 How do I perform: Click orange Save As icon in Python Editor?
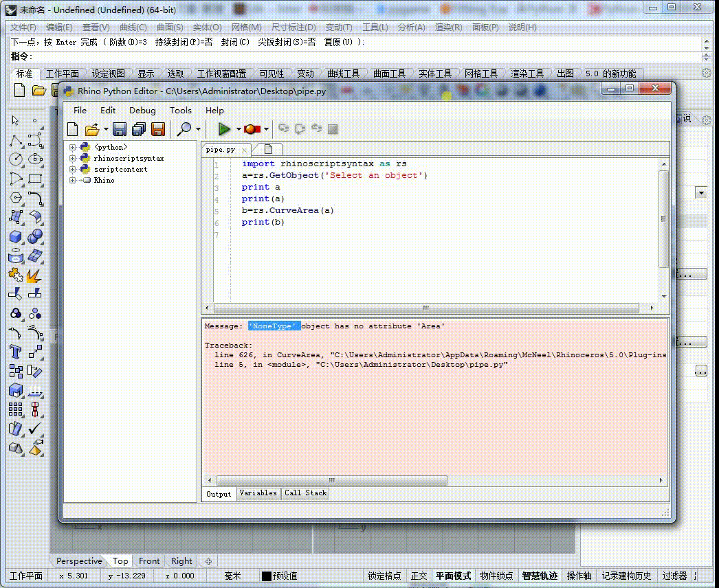pos(157,129)
